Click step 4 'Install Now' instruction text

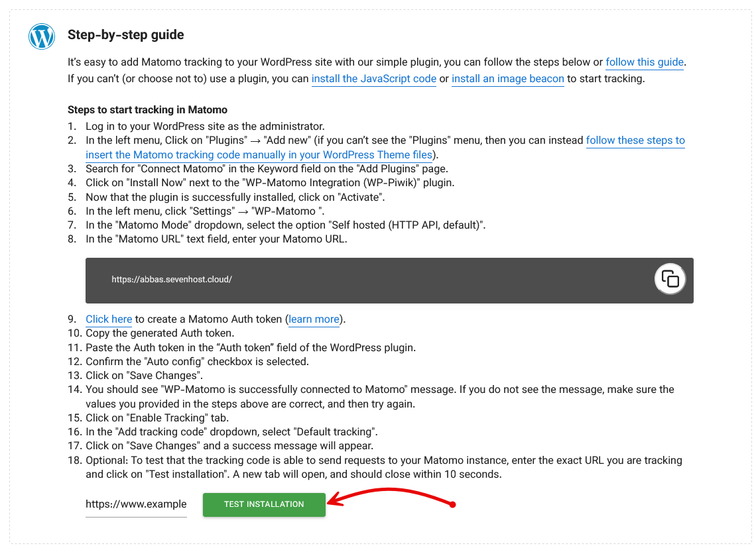(x=270, y=183)
